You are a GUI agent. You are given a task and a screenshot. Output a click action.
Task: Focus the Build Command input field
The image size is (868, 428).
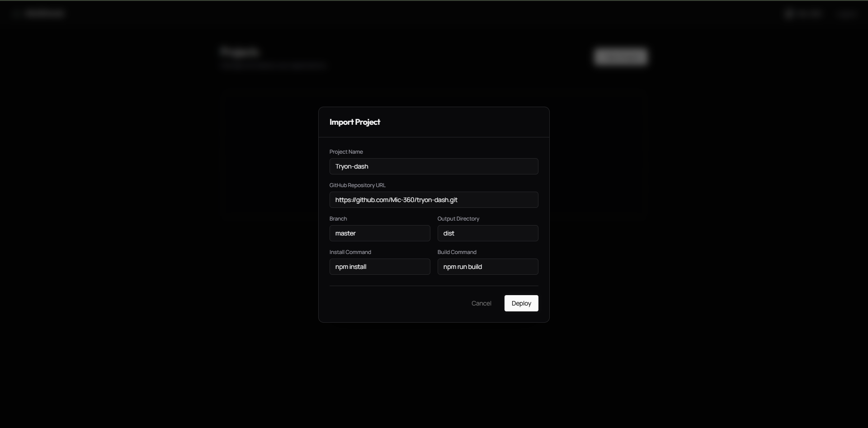pyautogui.click(x=487, y=267)
